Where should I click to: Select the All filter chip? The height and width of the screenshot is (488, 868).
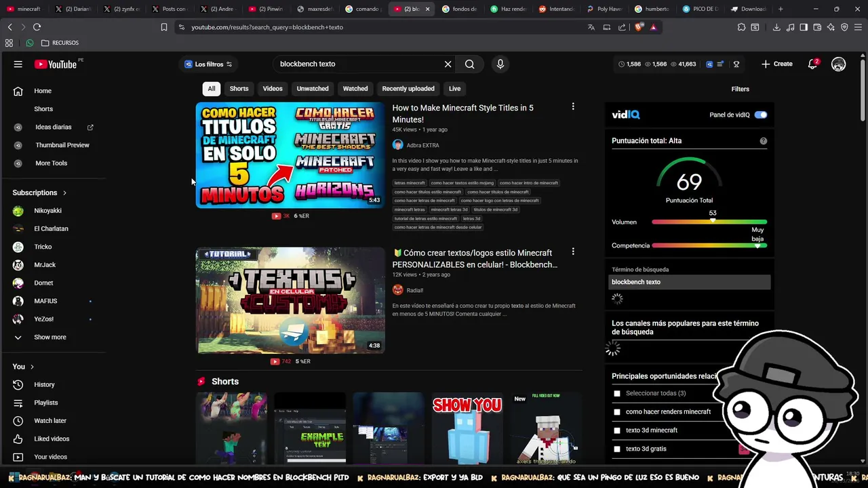212,89
